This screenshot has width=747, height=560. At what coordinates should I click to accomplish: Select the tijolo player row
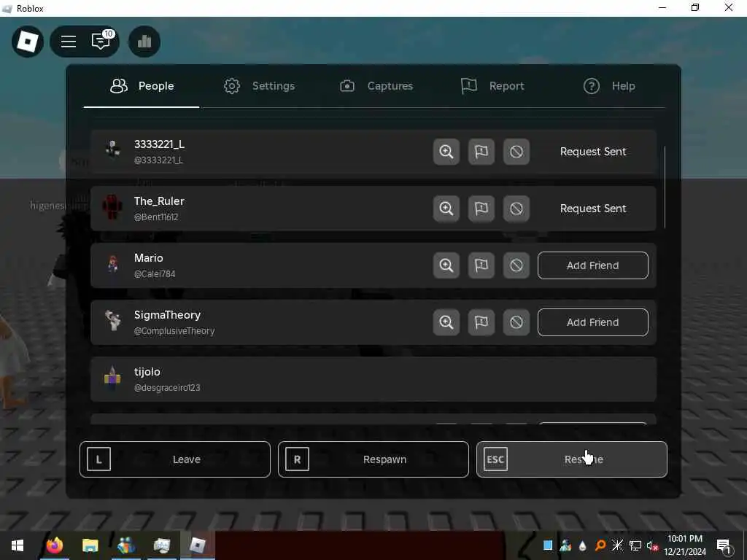(373, 379)
